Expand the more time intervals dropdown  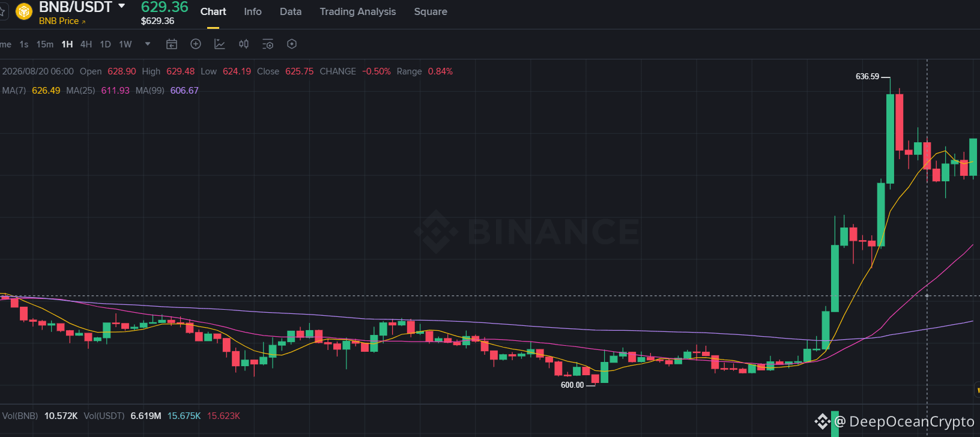pos(148,44)
